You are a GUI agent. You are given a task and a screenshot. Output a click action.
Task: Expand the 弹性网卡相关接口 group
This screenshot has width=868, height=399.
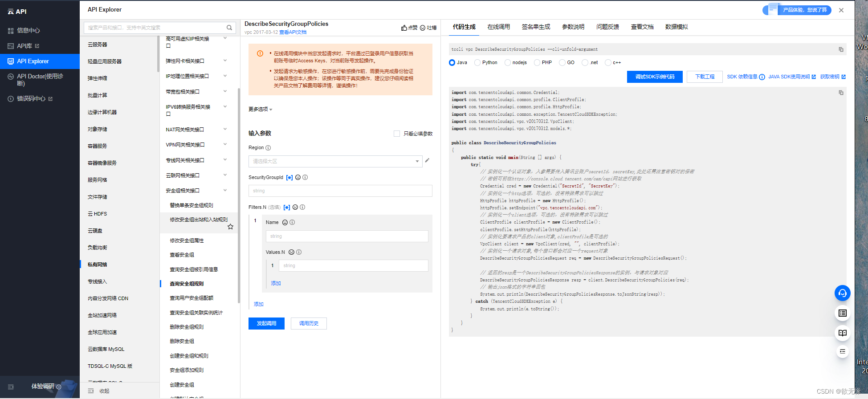point(225,61)
